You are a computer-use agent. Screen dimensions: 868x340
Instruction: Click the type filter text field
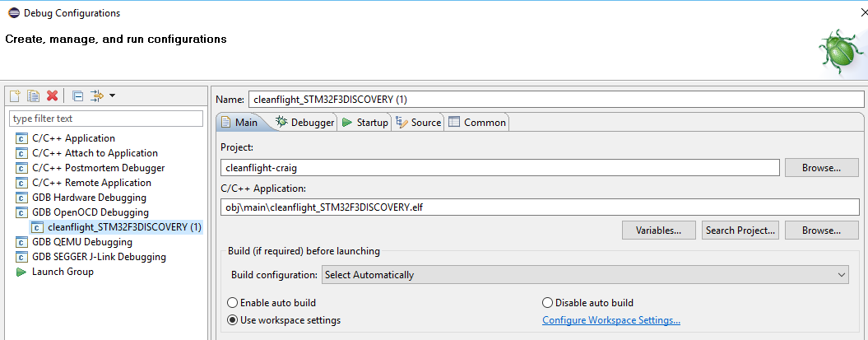click(105, 119)
